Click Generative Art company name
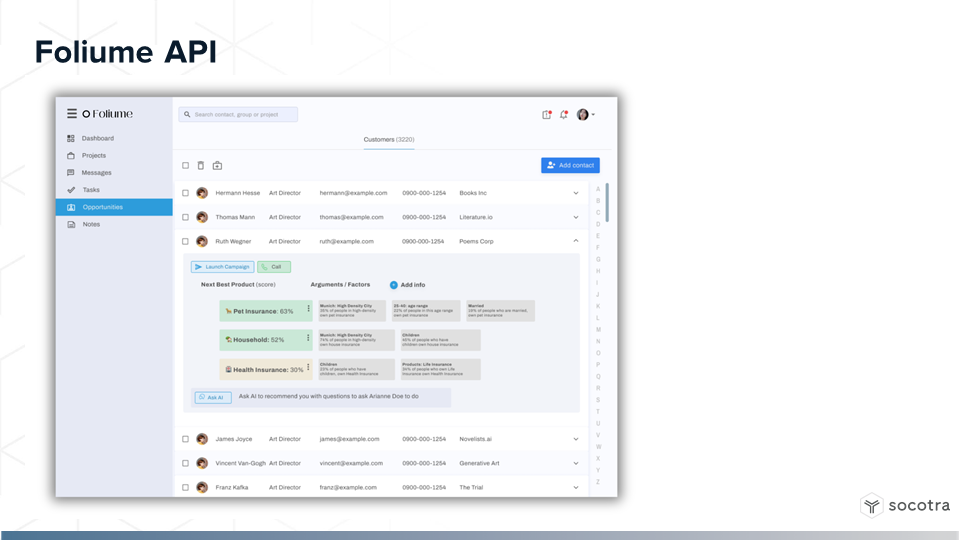 coord(479,463)
